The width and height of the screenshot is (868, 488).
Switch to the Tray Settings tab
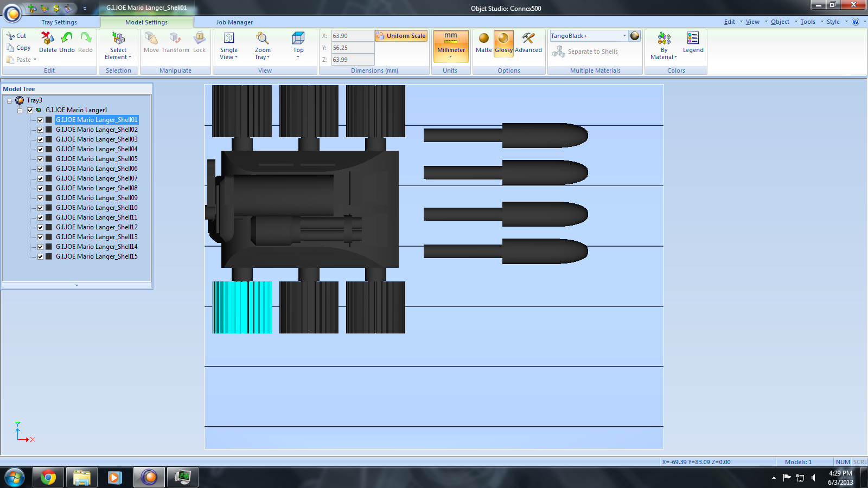(59, 22)
